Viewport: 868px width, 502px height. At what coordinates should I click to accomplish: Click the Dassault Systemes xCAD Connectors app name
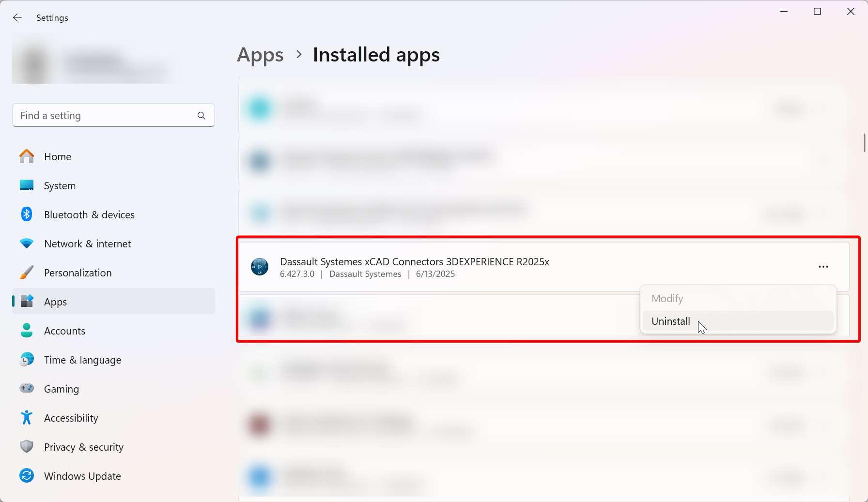[x=415, y=261]
